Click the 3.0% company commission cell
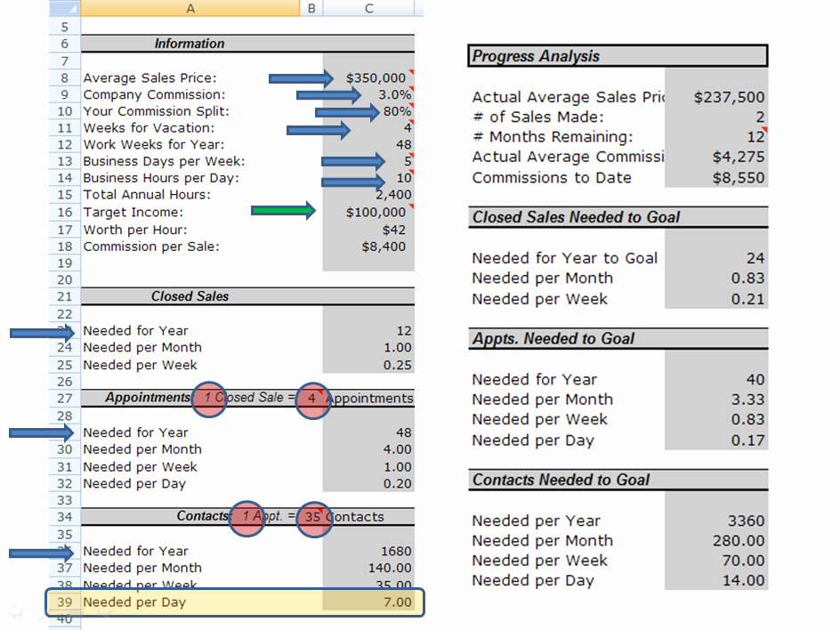Screen dimensions: 840x630 click(368, 94)
